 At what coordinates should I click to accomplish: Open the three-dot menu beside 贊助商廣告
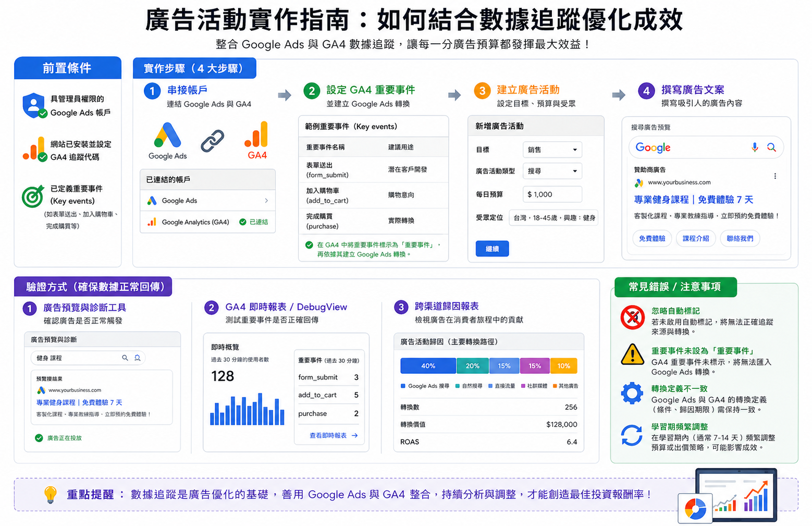[775, 176]
